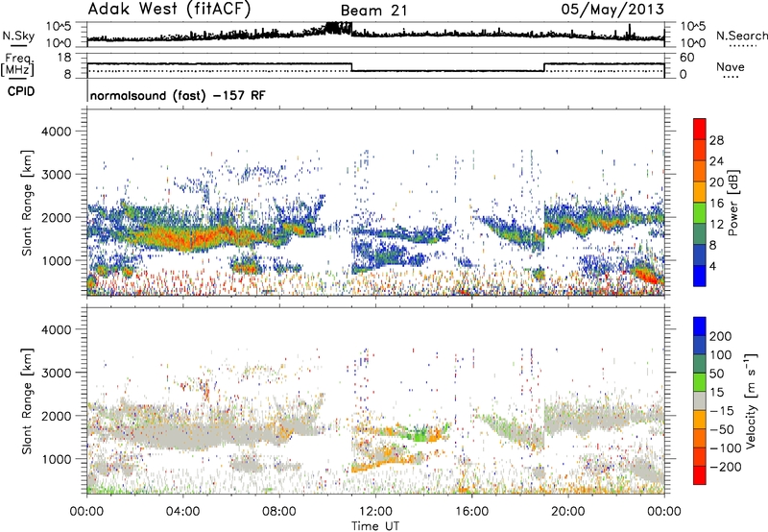
Task: Click the sky noise spike near 10:00 UT
Action: [x=337, y=28]
